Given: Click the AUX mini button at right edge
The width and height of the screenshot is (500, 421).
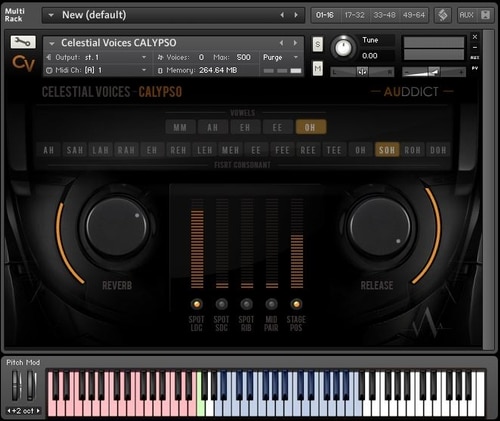Looking at the screenshot, I should click(x=475, y=58).
